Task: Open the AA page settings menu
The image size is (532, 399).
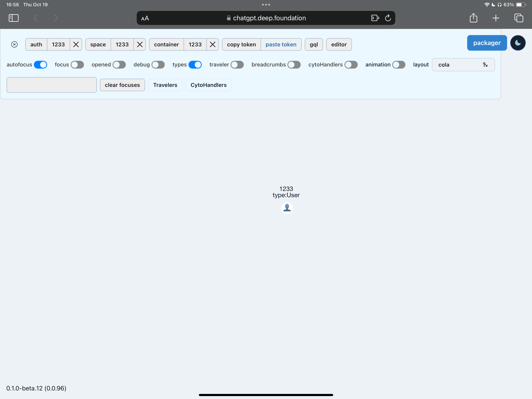Action: (x=145, y=18)
